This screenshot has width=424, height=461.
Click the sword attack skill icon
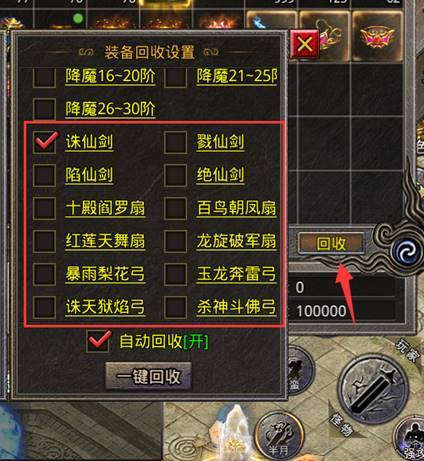373,390
